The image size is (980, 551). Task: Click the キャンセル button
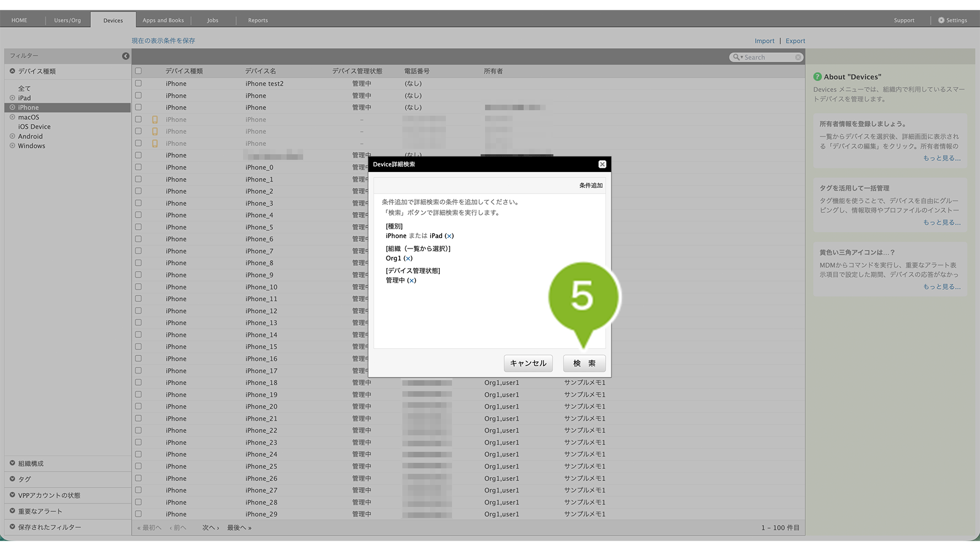527,363
